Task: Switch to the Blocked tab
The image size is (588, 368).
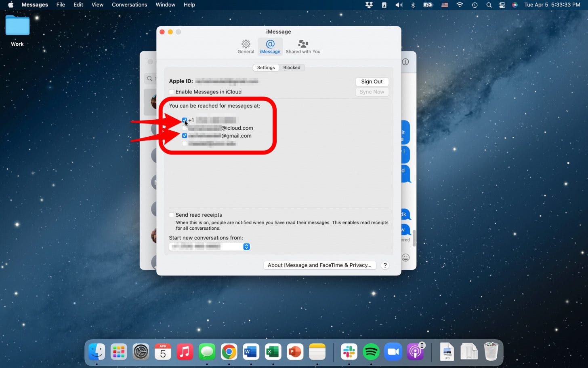Action: [x=292, y=68]
